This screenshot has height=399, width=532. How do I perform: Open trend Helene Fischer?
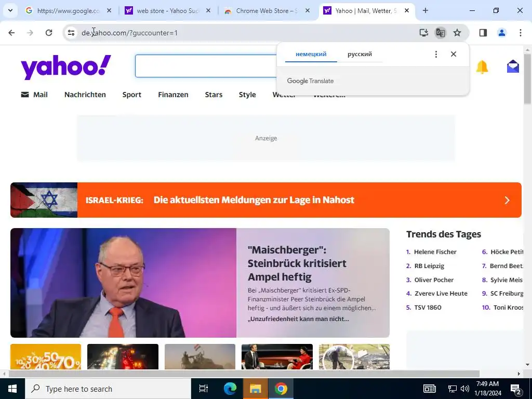click(435, 252)
